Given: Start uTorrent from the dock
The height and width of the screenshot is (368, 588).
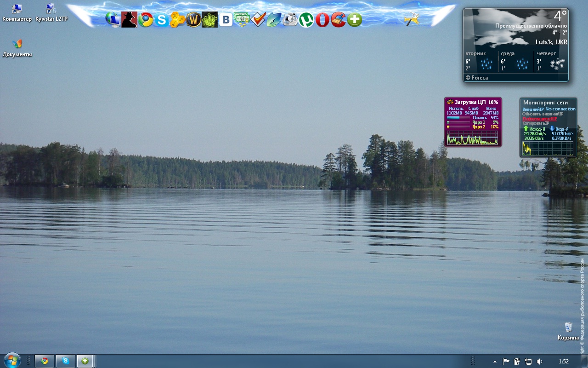Looking at the screenshot, I should tap(306, 20).
